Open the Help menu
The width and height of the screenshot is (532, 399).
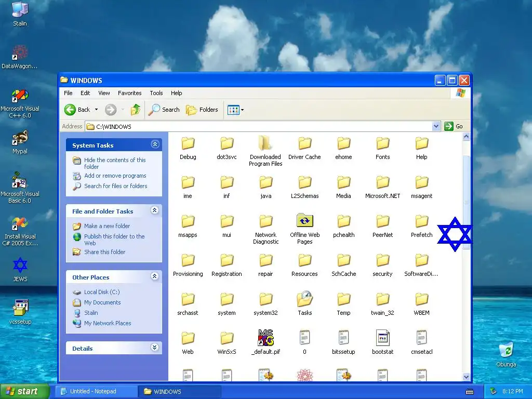[177, 93]
